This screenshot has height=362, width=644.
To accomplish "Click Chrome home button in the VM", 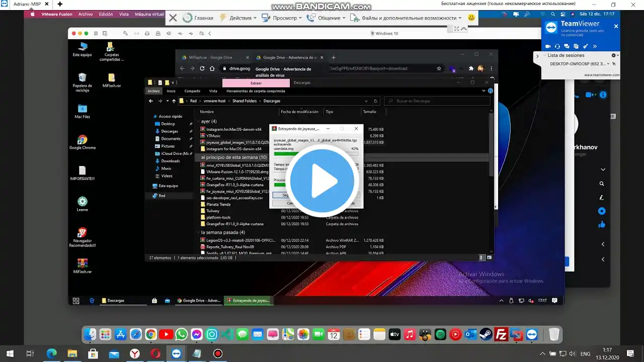I will click(x=212, y=68).
